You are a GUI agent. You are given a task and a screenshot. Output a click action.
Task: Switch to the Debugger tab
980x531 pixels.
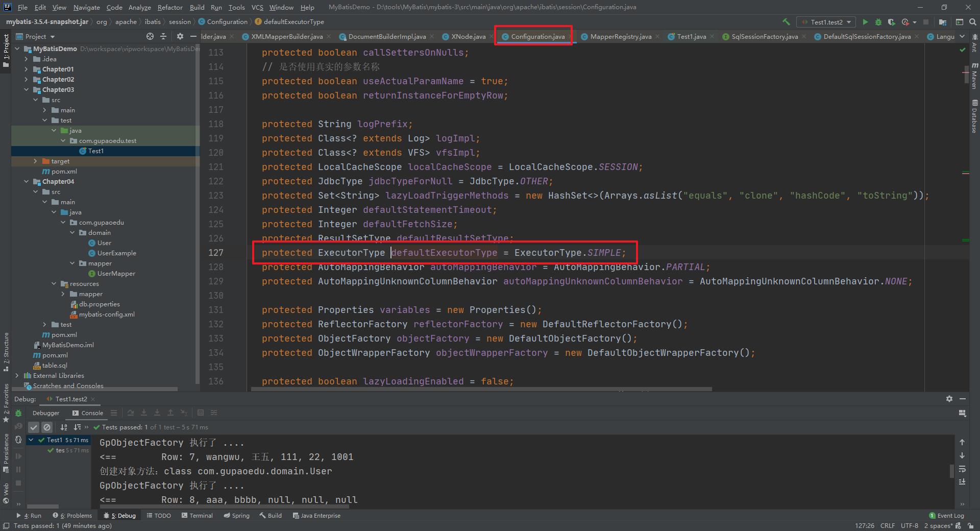point(46,413)
